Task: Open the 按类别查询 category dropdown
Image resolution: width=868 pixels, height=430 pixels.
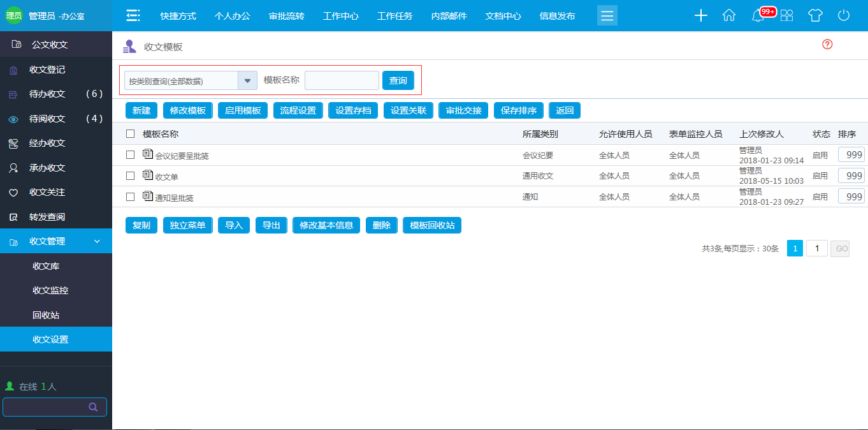Action: (247, 80)
